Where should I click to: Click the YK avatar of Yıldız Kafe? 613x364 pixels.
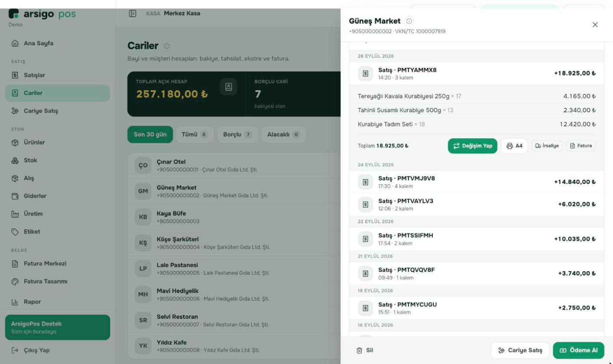143,346
